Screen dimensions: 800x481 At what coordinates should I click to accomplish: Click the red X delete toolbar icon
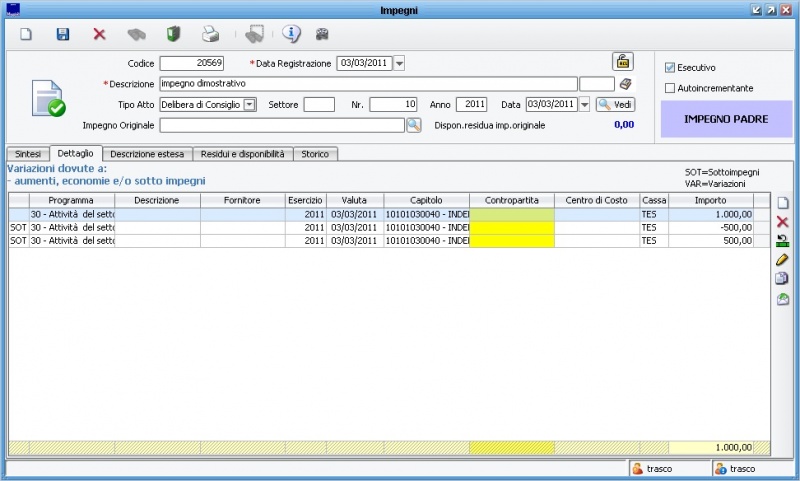[x=99, y=34]
